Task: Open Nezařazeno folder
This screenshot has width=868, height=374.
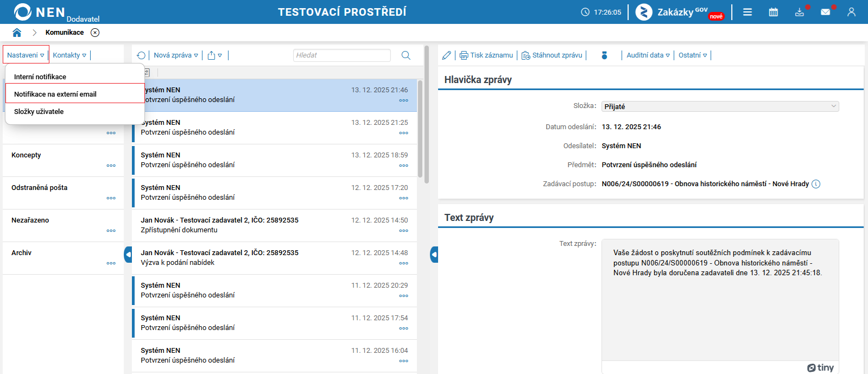Action: (63, 225)
